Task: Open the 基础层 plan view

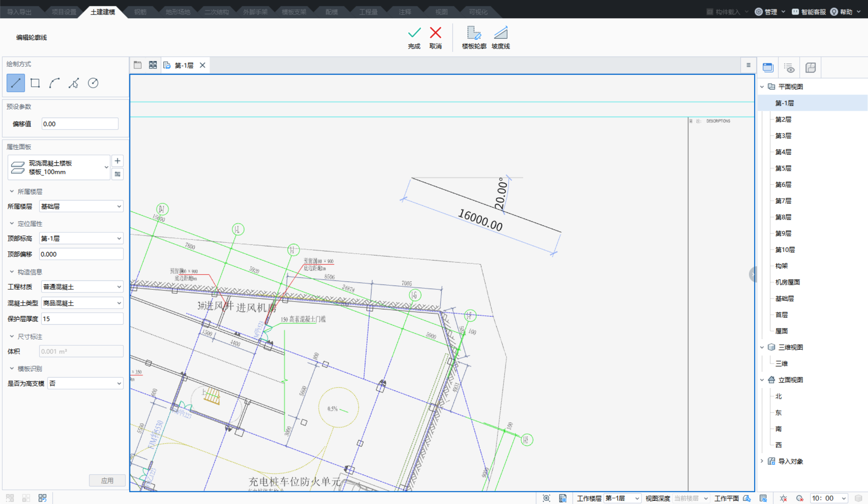Action: [784, 298]
